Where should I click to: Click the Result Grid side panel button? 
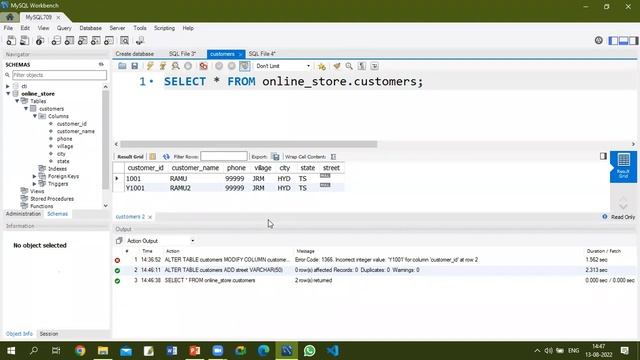623,167
